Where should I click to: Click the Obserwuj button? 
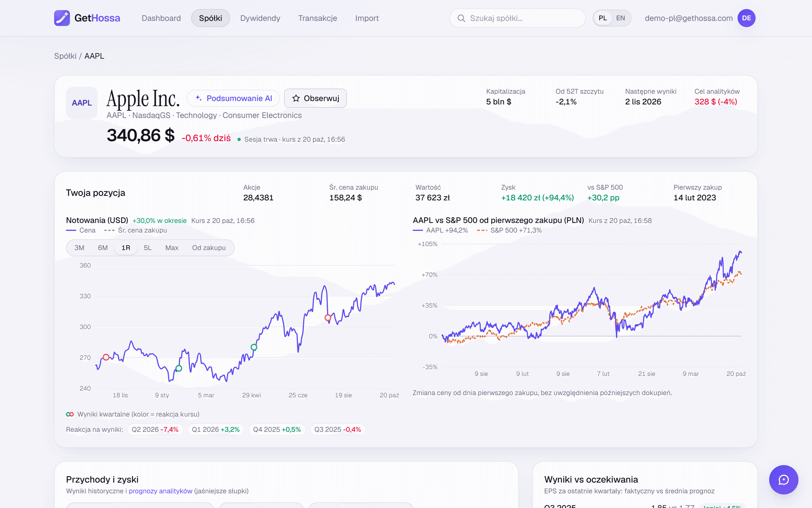pos(315,98)
